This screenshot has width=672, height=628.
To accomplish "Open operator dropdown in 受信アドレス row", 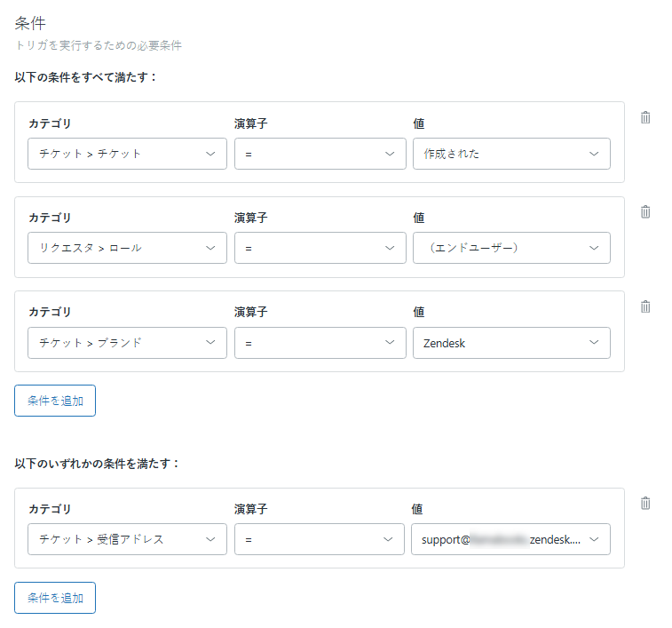I will 320,539.
